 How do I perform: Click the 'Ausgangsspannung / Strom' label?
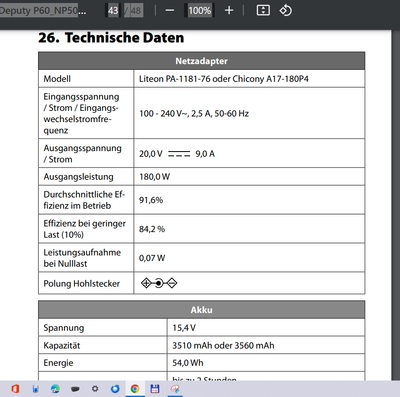82,153
